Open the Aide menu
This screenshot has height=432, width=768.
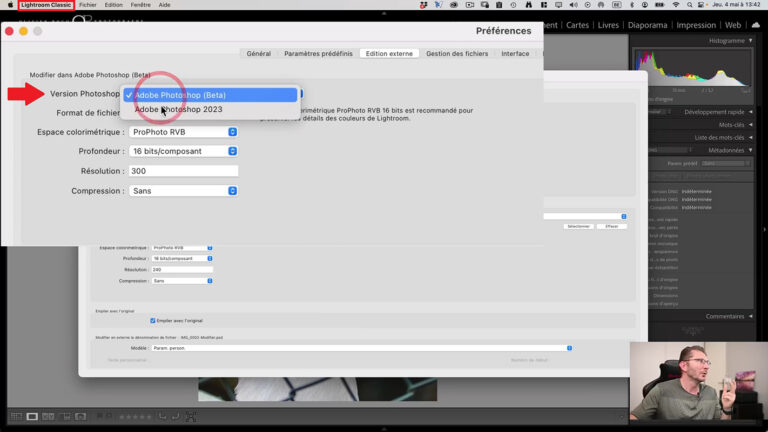pos(165,5)
